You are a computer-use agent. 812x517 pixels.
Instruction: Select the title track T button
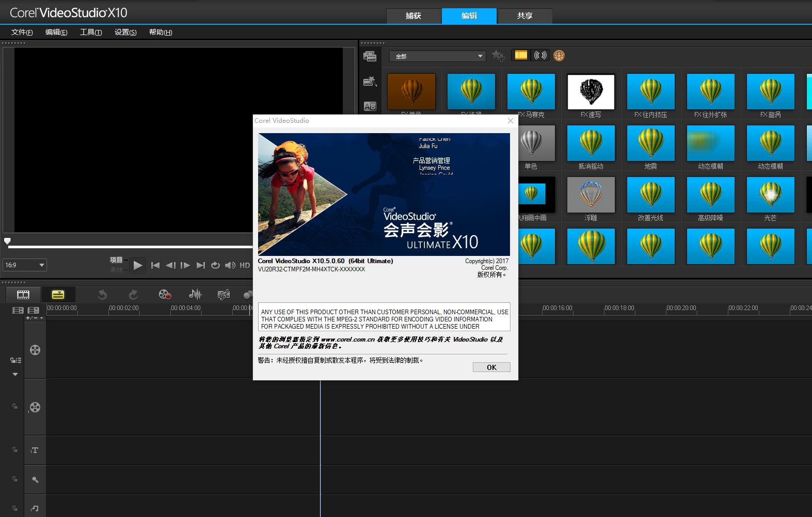34,450
